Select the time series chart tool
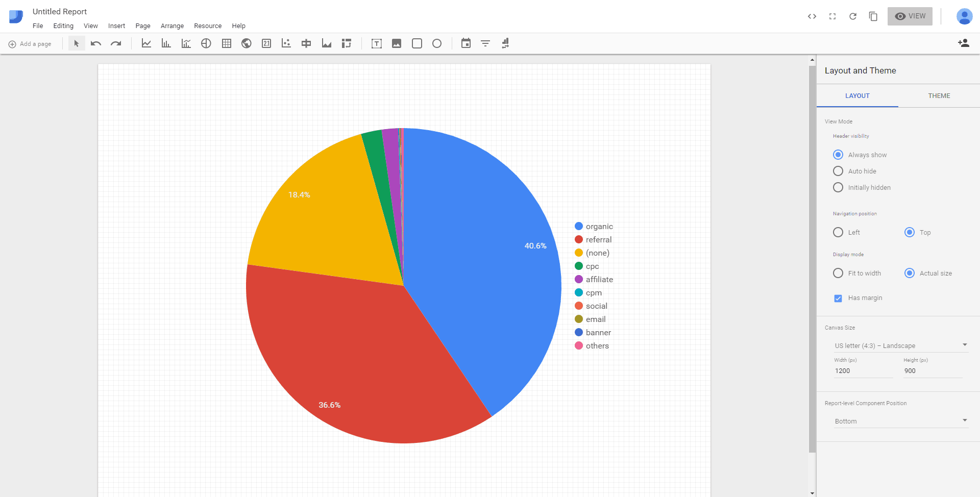This screenshot has height=497, width=980. [146, 43]
